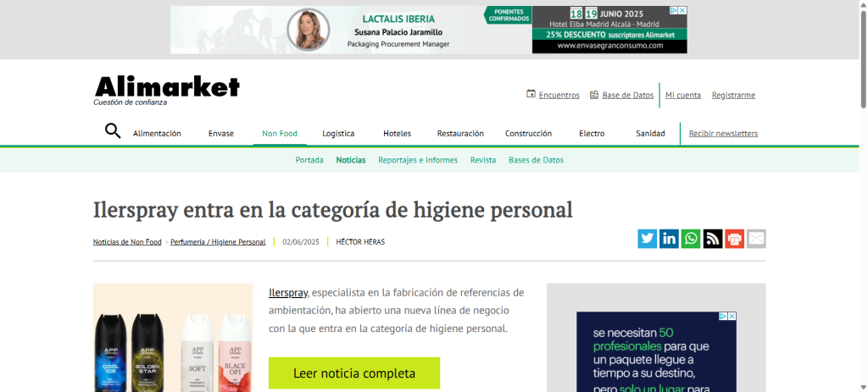Click the Base de Datos icon
This screenshot has width=868, height=392.
click(594, 95)
